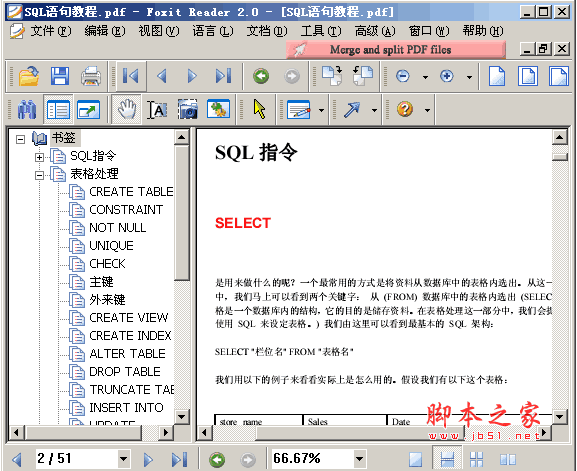Open the UNIQUE bookmark
577x471 pixels.
[x=111, y=246]
